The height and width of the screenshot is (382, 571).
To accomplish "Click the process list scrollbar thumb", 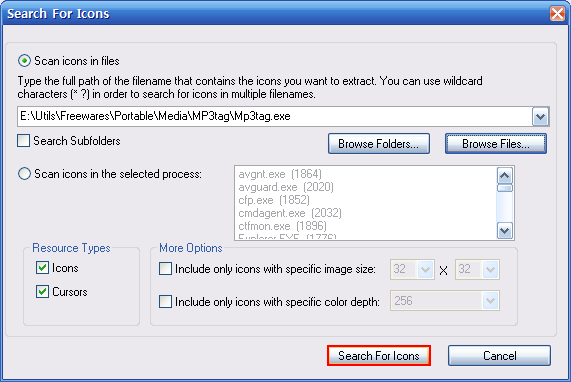I will [505, 188].
